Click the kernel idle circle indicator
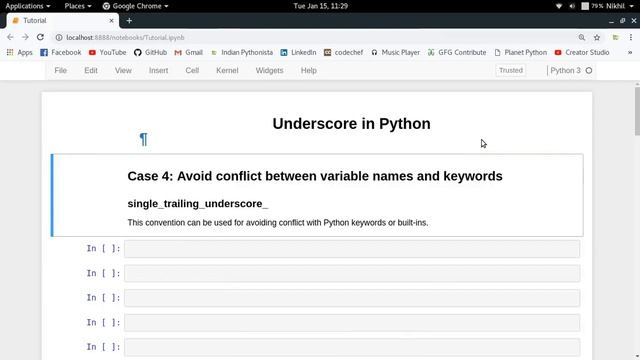 589,70
